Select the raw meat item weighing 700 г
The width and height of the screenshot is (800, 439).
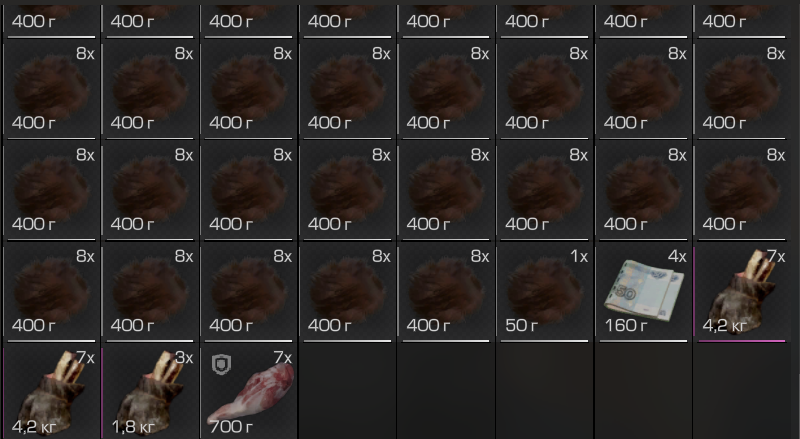tap(249, 392)
